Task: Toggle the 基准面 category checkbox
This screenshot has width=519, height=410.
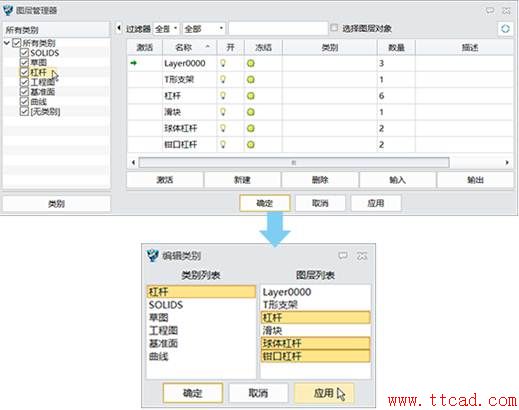Action: pos(24,92)
